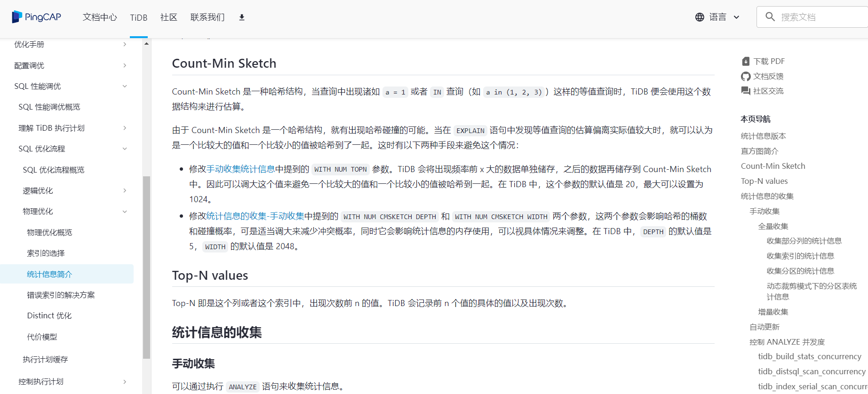The width and height of the screenshot is (868, 394).
Task: Click the 社区交流 chat bubble icon
Action: [746, 91]
